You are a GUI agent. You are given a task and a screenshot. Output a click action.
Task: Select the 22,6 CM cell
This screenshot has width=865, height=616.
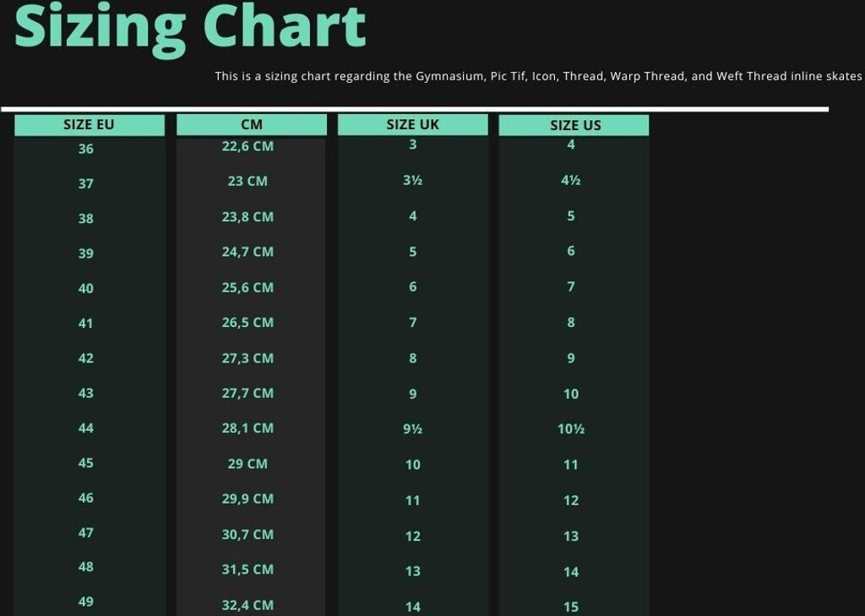pyautogui.click(x=248, y=146)
